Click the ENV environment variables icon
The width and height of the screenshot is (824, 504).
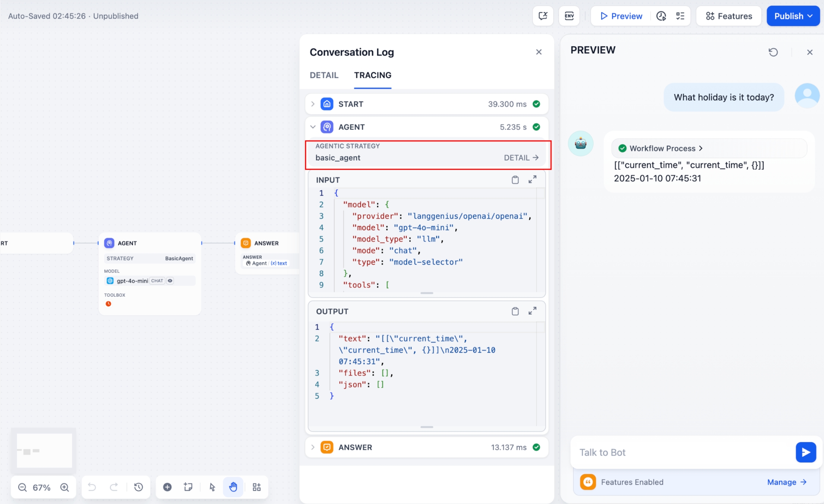569,16
